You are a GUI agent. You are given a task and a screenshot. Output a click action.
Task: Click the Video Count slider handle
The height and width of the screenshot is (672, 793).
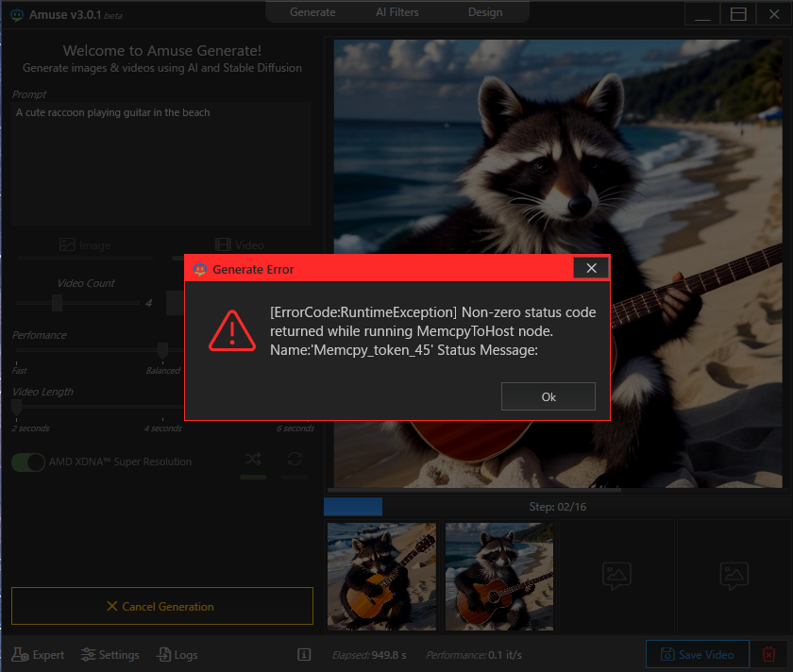(x=57, y=303)
